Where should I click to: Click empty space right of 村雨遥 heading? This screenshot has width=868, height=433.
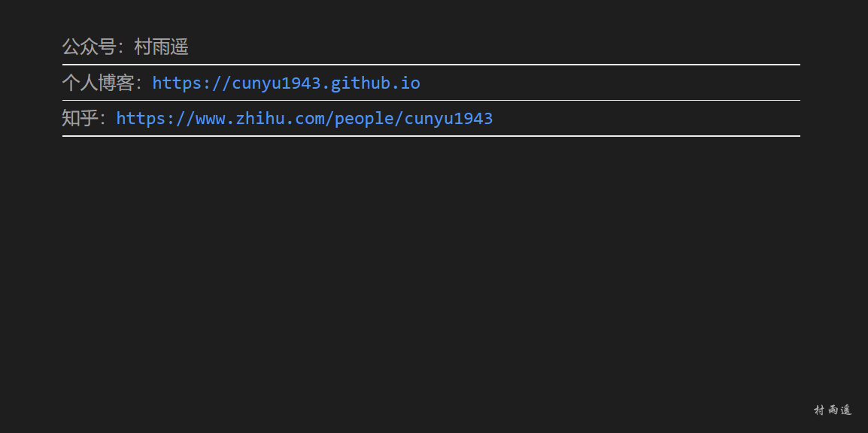tap(493, 47)
